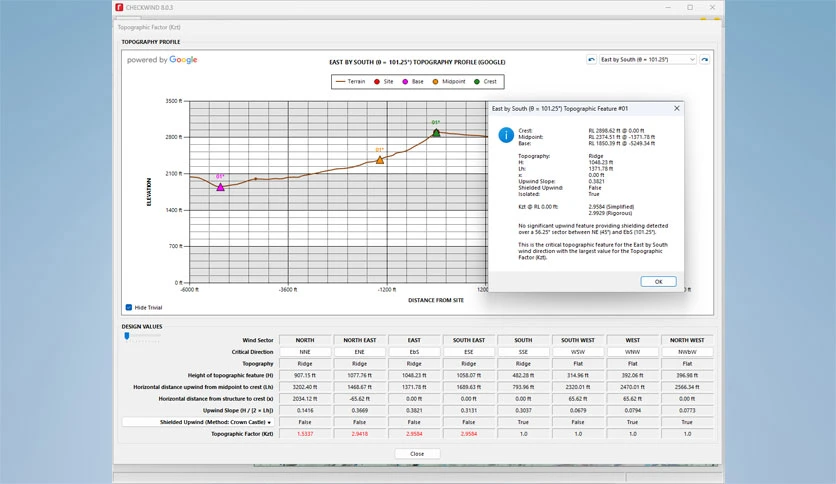Click the height value 482.28 ft
This screenshot has height=484, width=836.
coord(523,375)
